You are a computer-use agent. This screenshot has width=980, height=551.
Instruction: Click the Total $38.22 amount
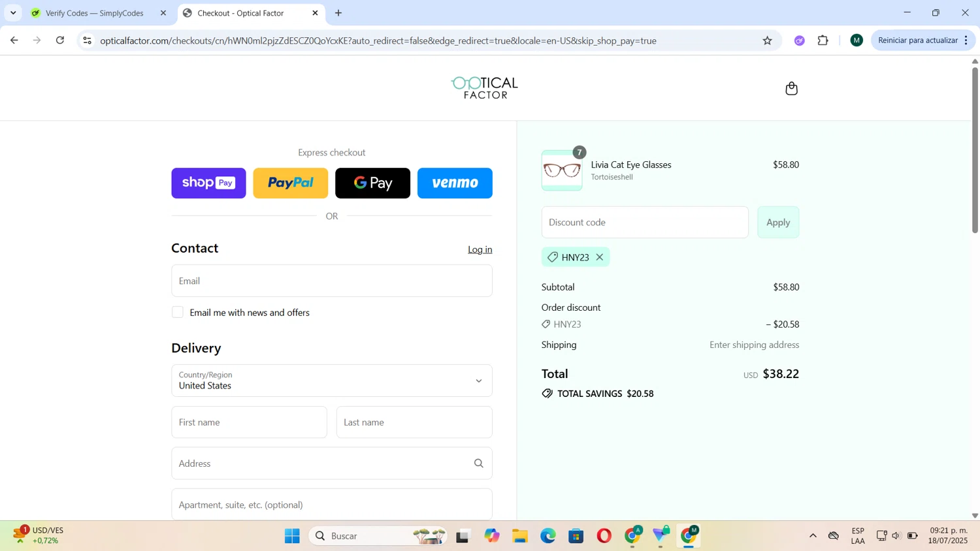click(x=781, y=374)
